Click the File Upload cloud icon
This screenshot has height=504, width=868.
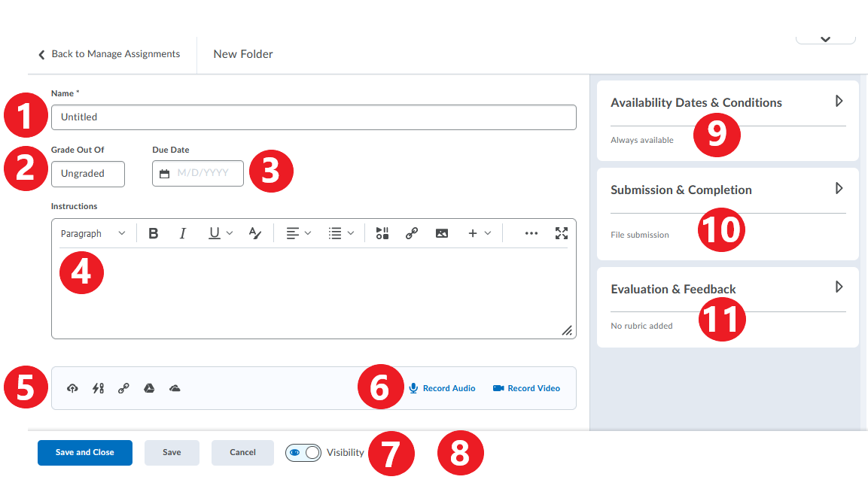72,388
